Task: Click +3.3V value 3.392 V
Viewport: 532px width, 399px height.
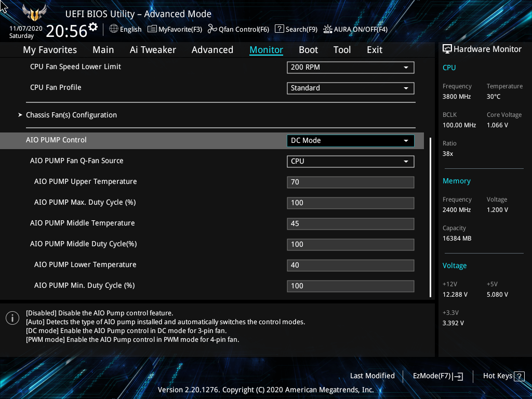Action: click(453, 323)
